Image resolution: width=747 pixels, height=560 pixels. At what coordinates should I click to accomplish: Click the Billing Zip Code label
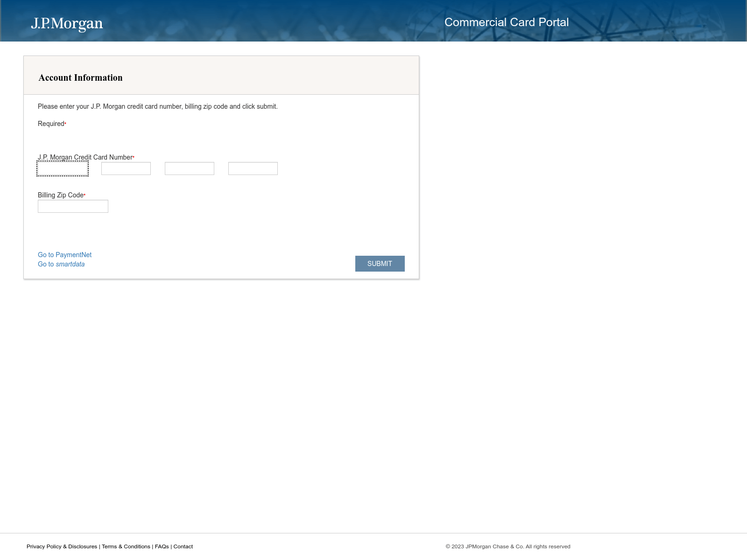(61, 195)
